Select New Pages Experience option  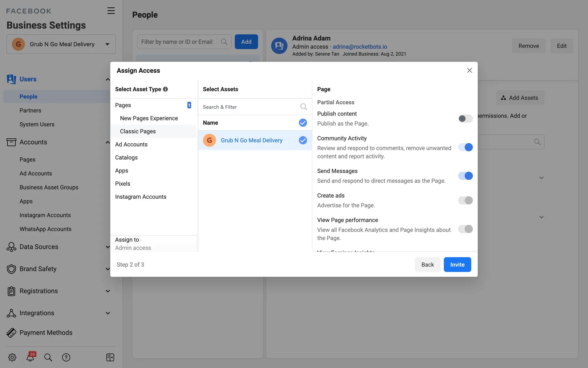pyautogui.click(x=149, y=118)
